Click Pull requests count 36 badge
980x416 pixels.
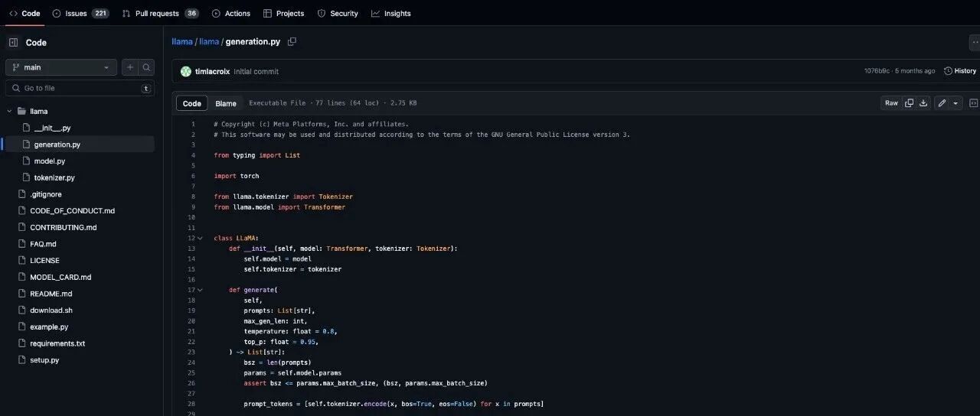[x=191, y=13]
